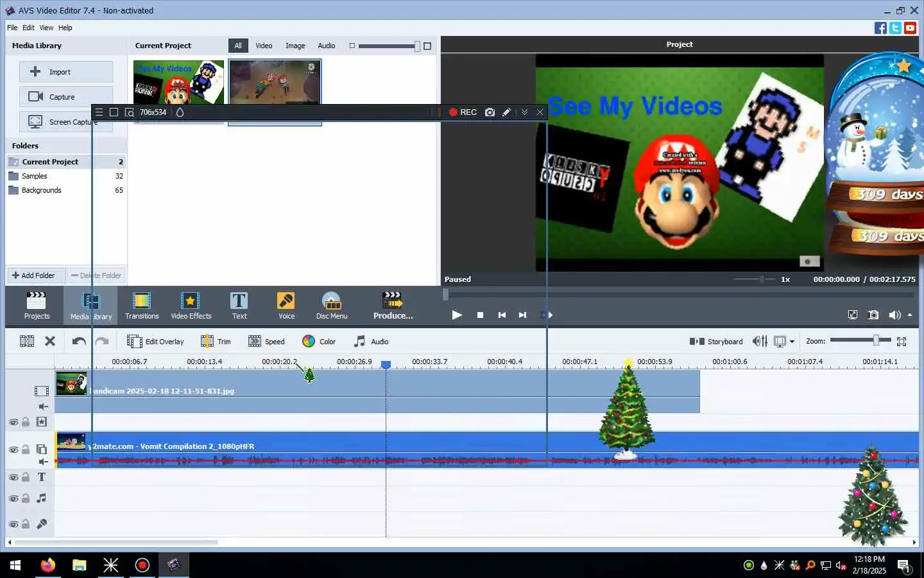This screenshot has width=924, height=578.
Task: Select the Current Project folder
Action: tap(66, 162)
